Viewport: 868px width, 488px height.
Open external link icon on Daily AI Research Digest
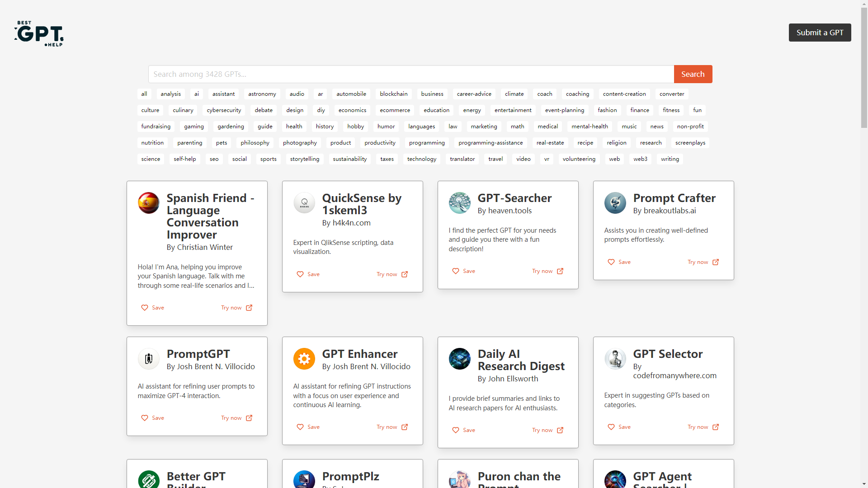point(560,430)
